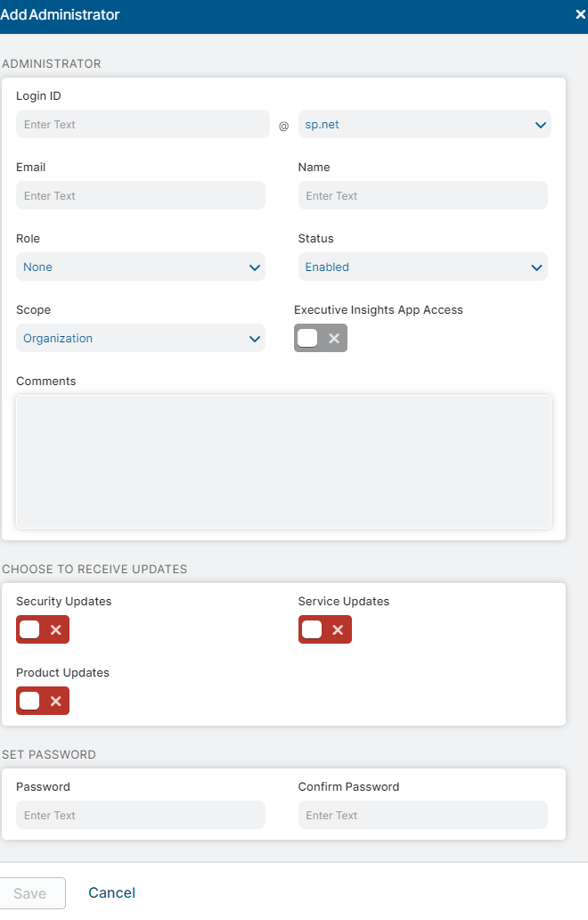Click the Cancel link

click(x=111, y=893)
